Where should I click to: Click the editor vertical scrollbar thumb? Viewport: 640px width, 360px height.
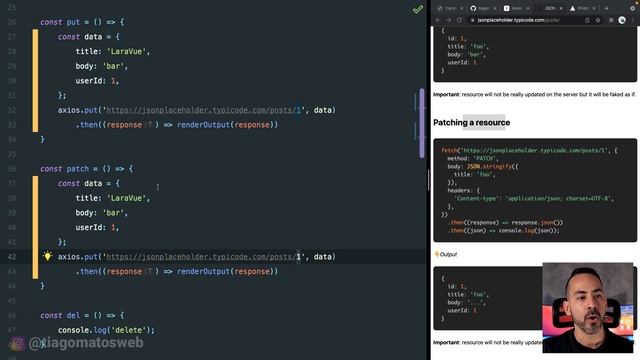(x=422, y=123)
